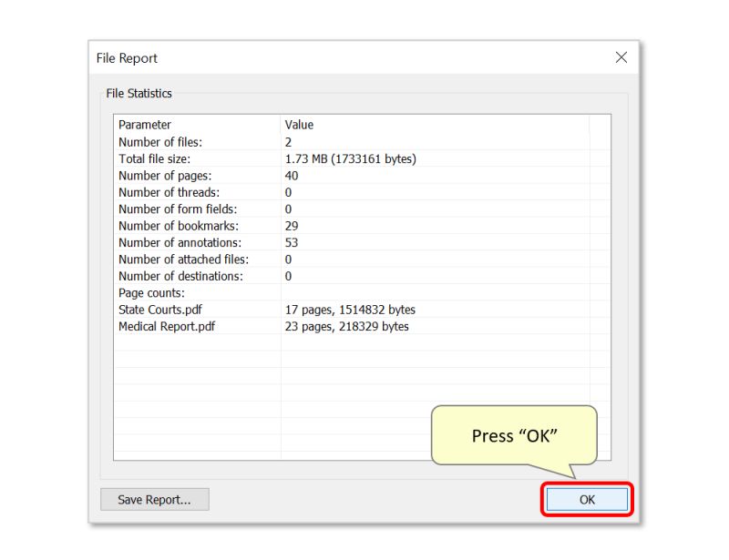Close the File Report dialog
729x560 pixels.
pyautogui.click(x=621, y=56)
